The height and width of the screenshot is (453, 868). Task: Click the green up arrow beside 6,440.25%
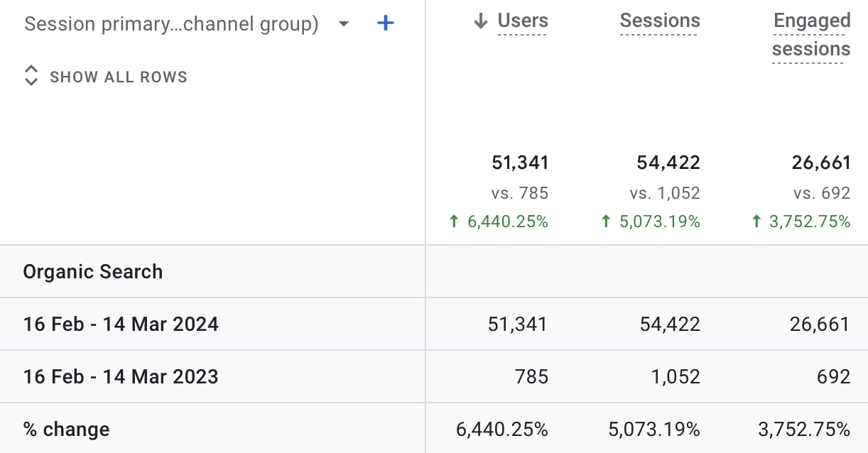coord(455,222)
